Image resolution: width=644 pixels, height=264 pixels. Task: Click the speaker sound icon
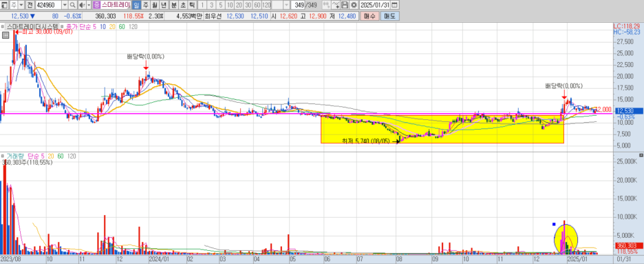[81, 5]
